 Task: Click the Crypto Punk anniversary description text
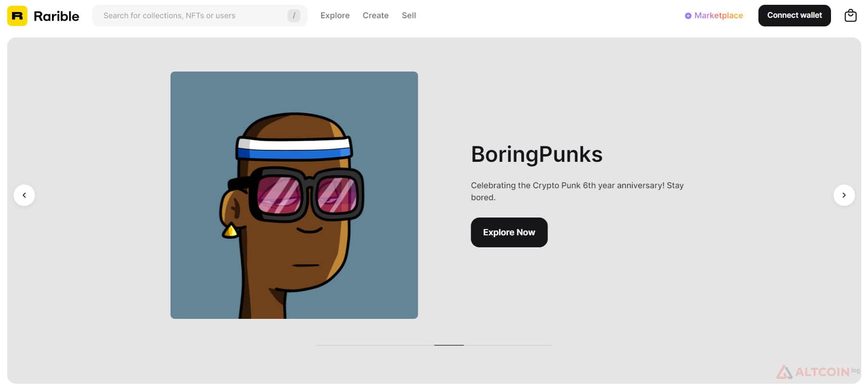click(577, 191)
